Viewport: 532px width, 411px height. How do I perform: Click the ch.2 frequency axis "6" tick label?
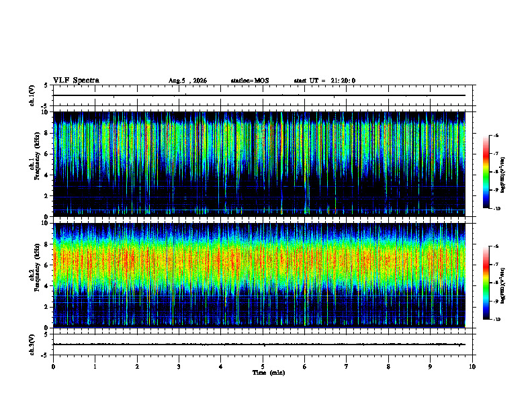[x=47, y=265]
